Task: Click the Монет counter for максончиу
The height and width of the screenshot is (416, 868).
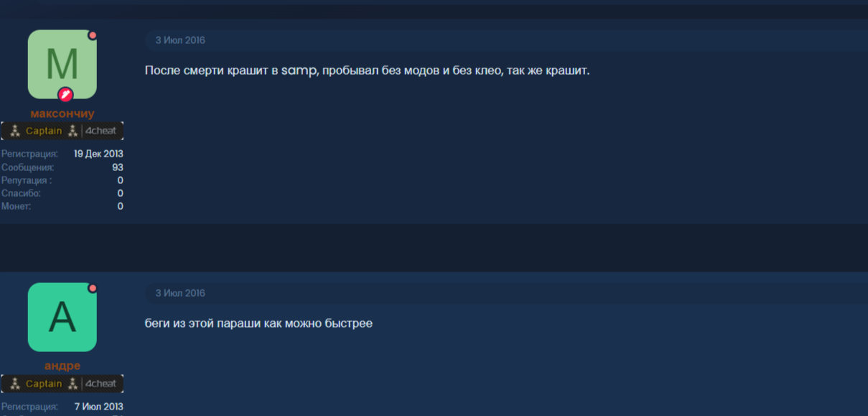Action: (x=120, y=206)
